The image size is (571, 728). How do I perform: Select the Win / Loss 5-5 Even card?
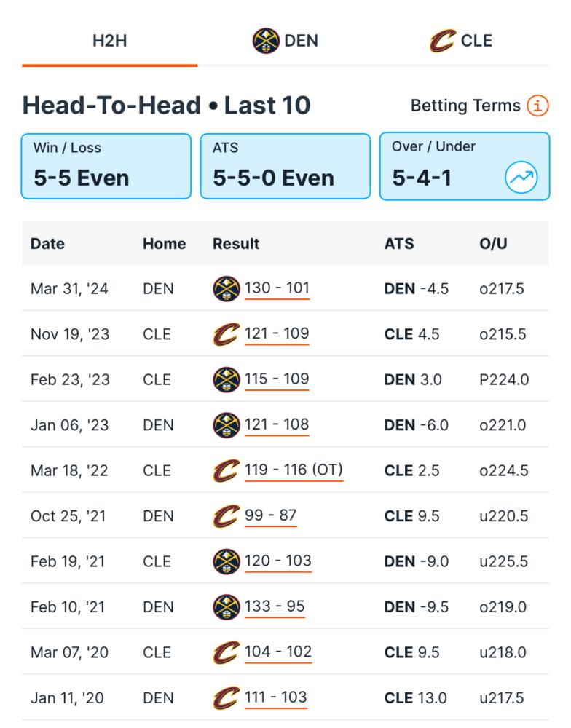tap(106, 166)
